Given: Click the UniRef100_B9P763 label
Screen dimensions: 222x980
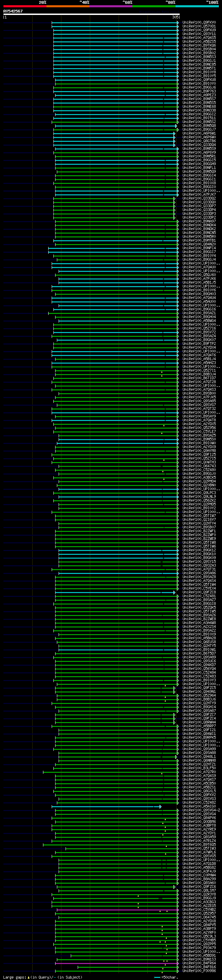Looking at the screenshot, I should pos(199,91).
